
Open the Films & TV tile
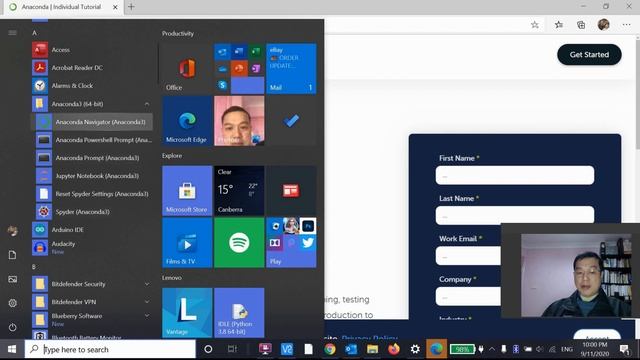[187, 242]
